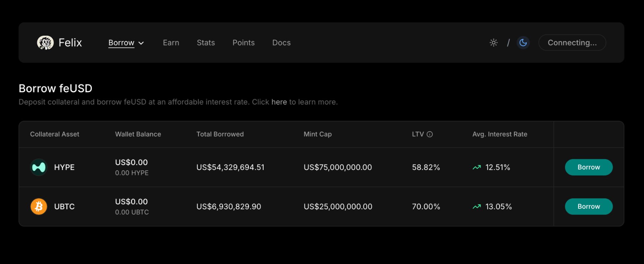Click the LTV info circle icon

pos(430,134)
